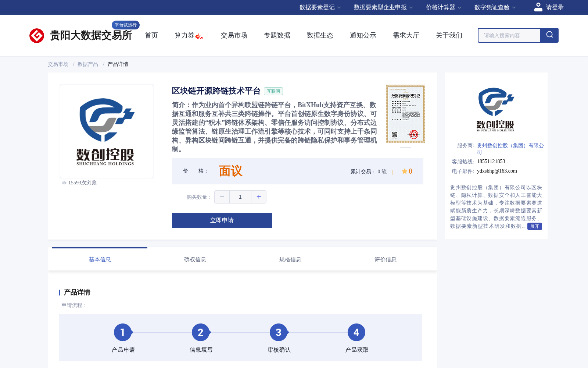Click the 15593次浏览 view count

(x=82, y=183)
